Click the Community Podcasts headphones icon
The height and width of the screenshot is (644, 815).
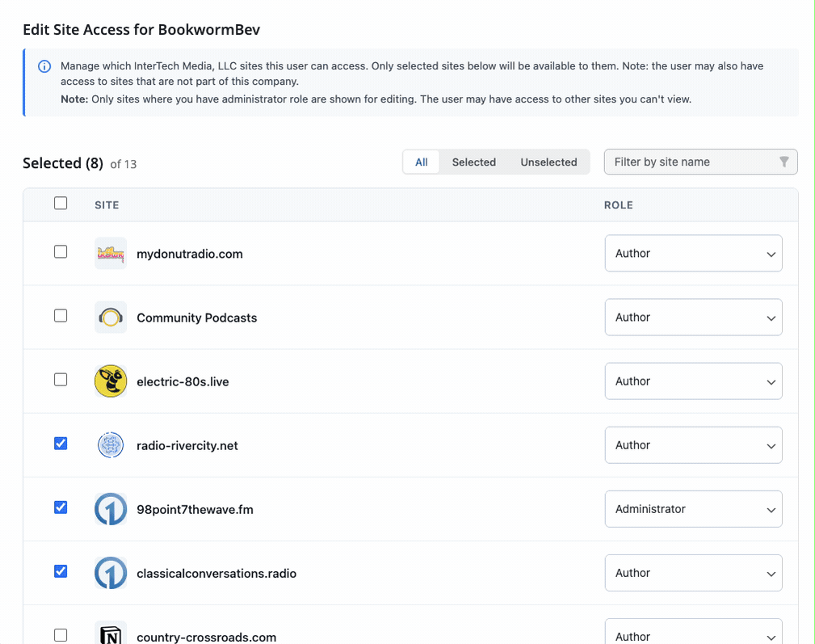coord(111,318)
